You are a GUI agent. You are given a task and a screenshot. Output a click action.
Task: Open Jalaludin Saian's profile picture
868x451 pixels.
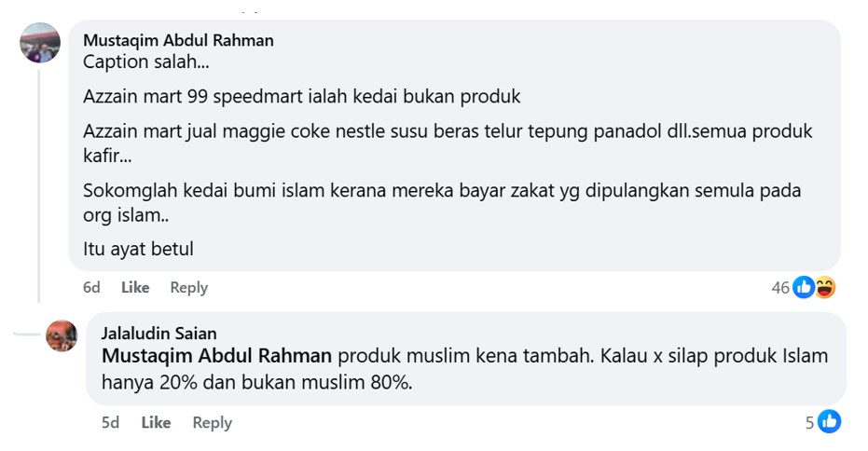62,335
